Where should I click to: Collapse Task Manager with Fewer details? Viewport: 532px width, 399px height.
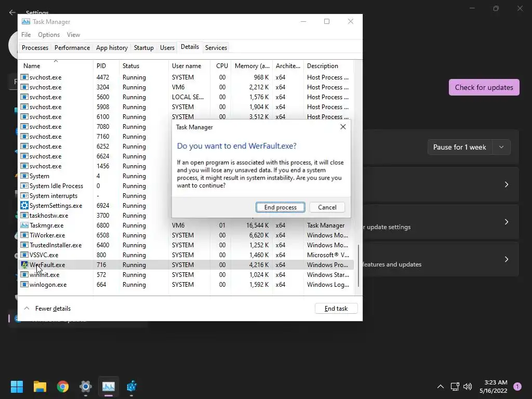(47, 309)
